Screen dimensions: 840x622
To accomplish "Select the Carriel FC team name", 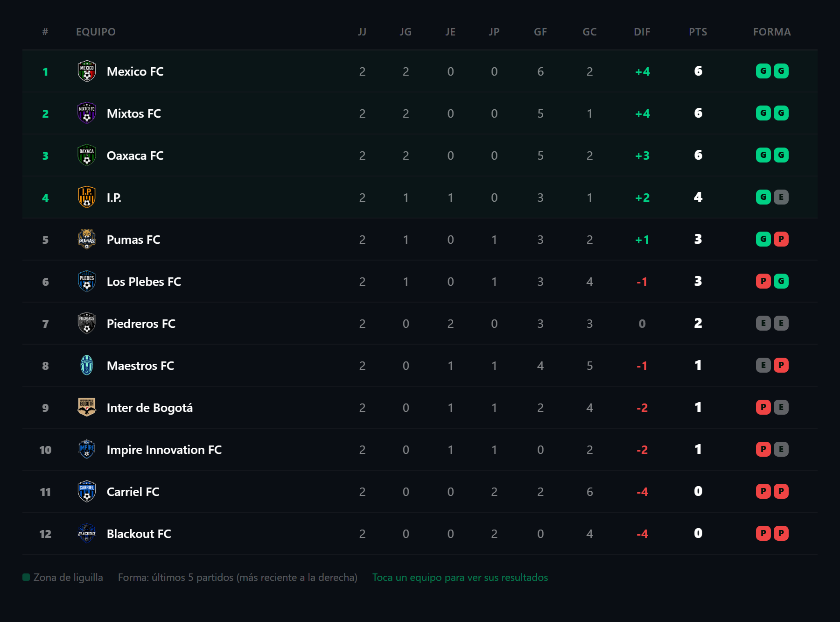I will tap(133, 492).
